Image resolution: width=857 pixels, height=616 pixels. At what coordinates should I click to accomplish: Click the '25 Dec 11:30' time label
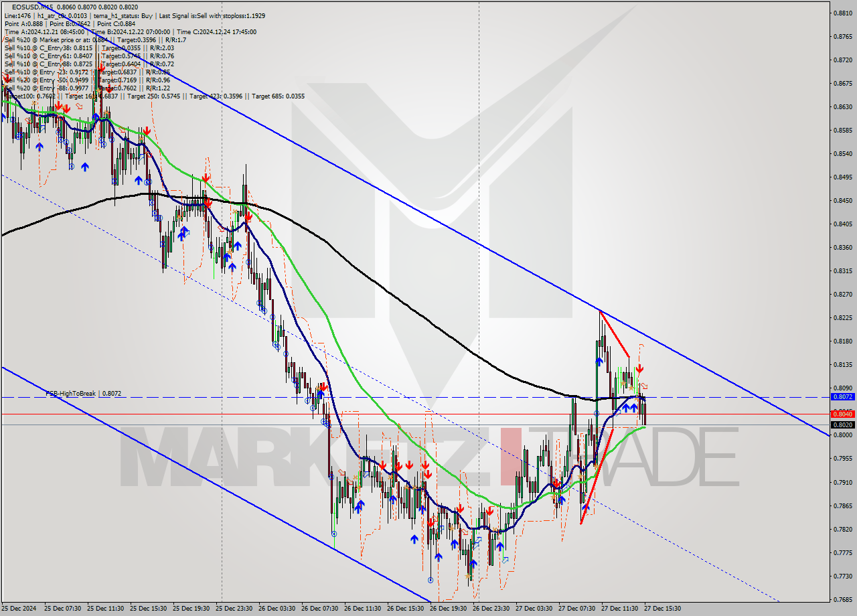pyautogui.click(x=106, y=609)
